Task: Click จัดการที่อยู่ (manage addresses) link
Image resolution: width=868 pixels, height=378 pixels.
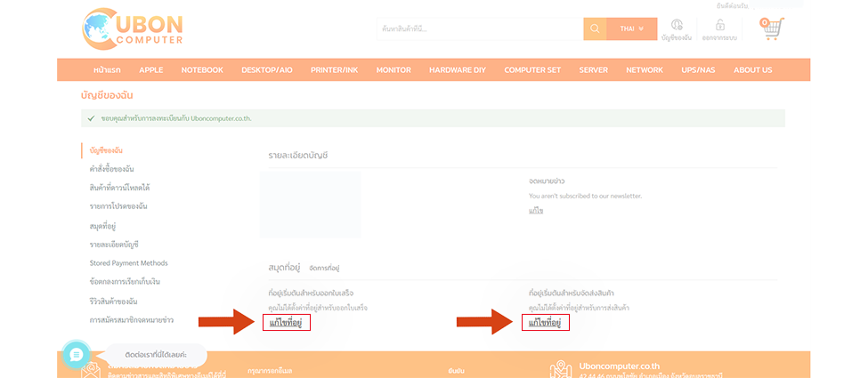Action: click(325, 268)
